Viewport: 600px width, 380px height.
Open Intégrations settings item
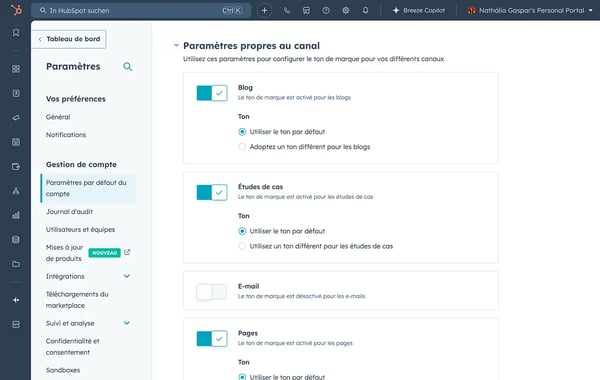coord(65,276)
